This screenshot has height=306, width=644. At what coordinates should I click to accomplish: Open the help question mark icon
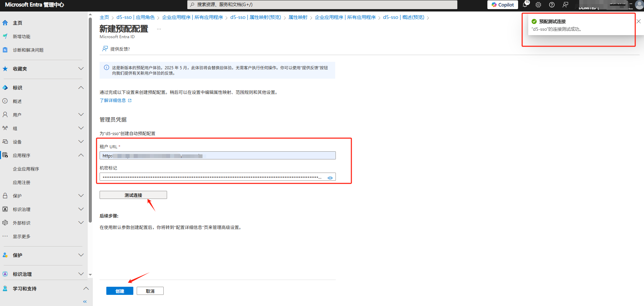click(x=552, y=5)
